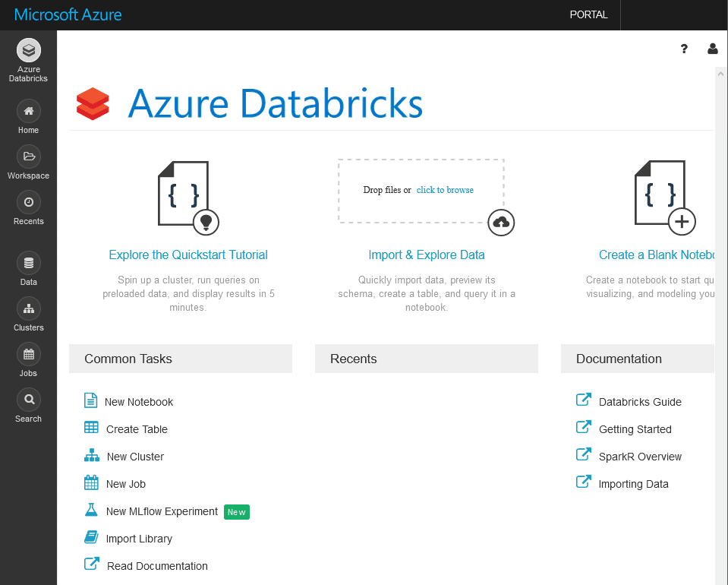Open Read Documentation link text
Image resolution: width=728 pixels, height=585 pixels.
pyautogui.click(x=157, y=567)
